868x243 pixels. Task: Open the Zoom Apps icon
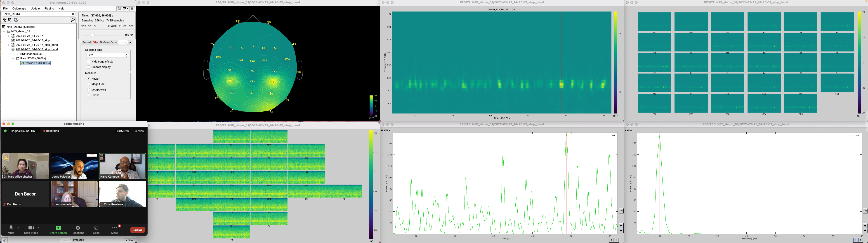click(96, 230)
